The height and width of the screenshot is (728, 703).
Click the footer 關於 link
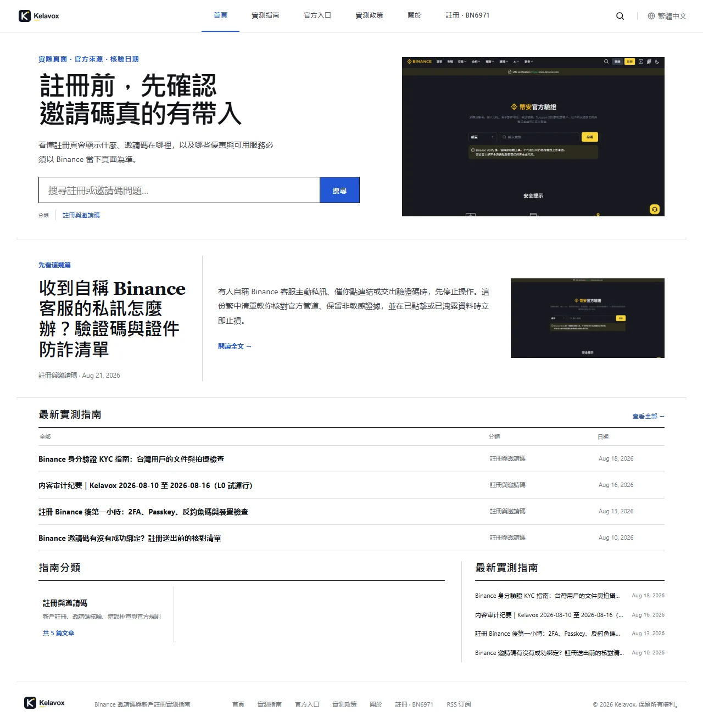376,704
